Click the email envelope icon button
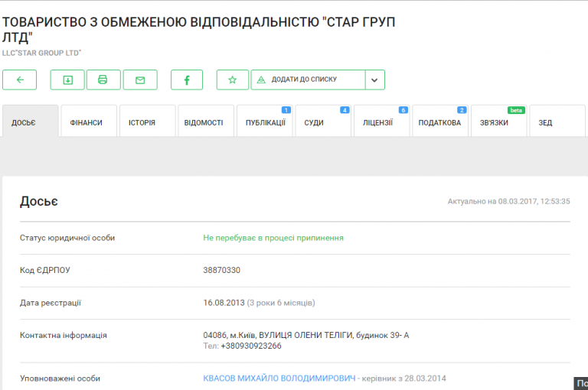588x390 pixels. [x=140, y=80]
